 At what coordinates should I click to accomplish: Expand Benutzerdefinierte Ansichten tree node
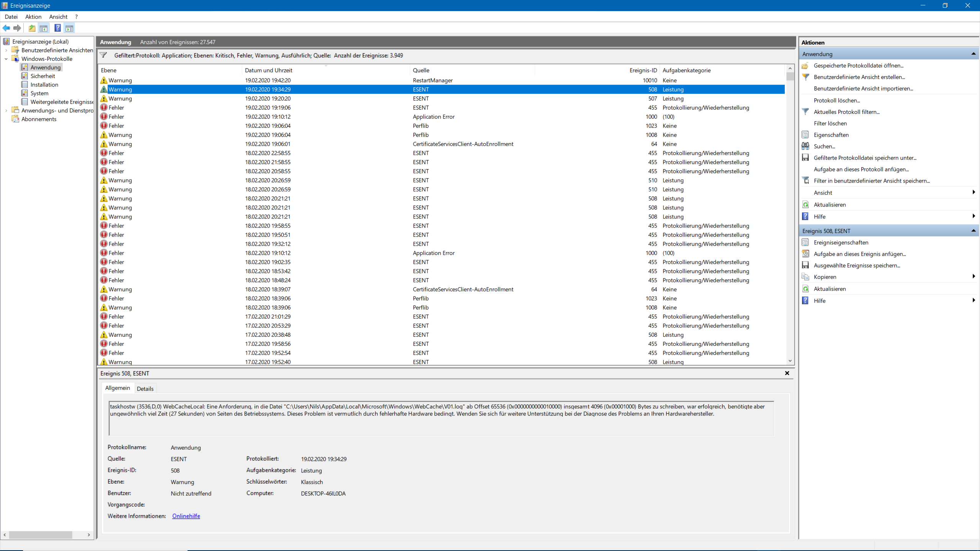(6, 50)
